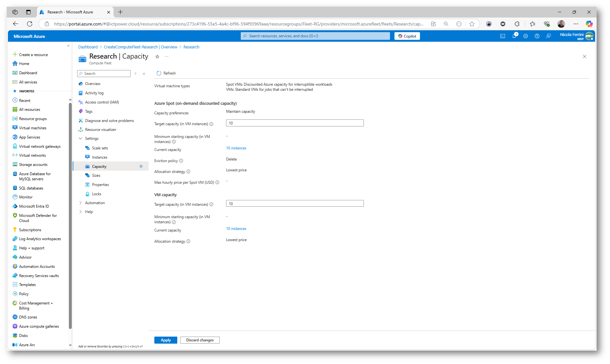
Task: Open a new browser tab
Action: (120, 12)
